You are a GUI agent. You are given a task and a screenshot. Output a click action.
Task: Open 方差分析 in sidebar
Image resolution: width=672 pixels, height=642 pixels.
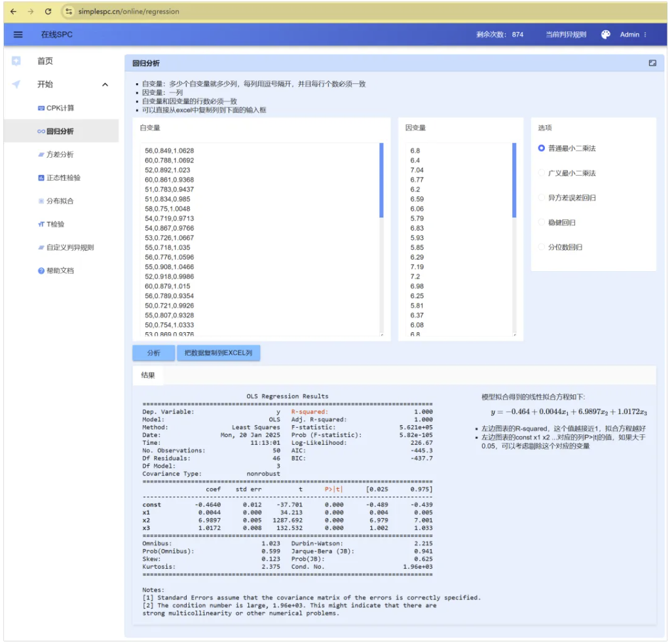pyautogui.click(x=60, y=155)
